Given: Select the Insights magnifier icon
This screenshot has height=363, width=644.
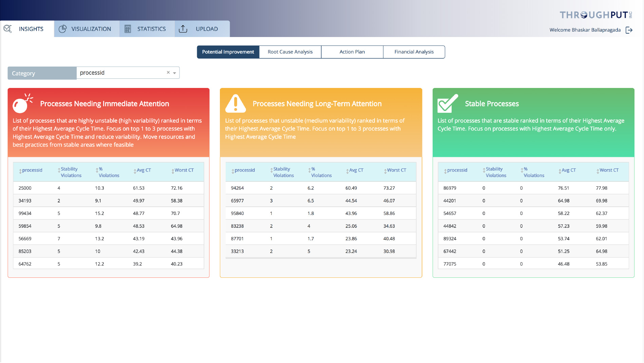Looking at the screenshot, I should (x=7, y=29).
